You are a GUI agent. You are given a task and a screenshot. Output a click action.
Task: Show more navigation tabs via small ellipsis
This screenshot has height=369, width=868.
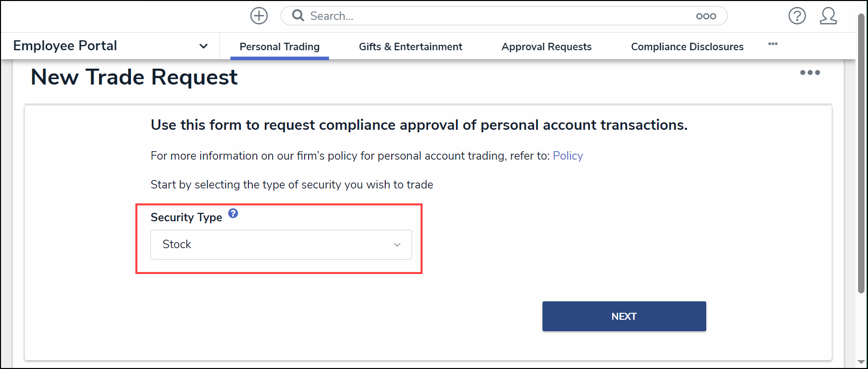pos(772,44)
